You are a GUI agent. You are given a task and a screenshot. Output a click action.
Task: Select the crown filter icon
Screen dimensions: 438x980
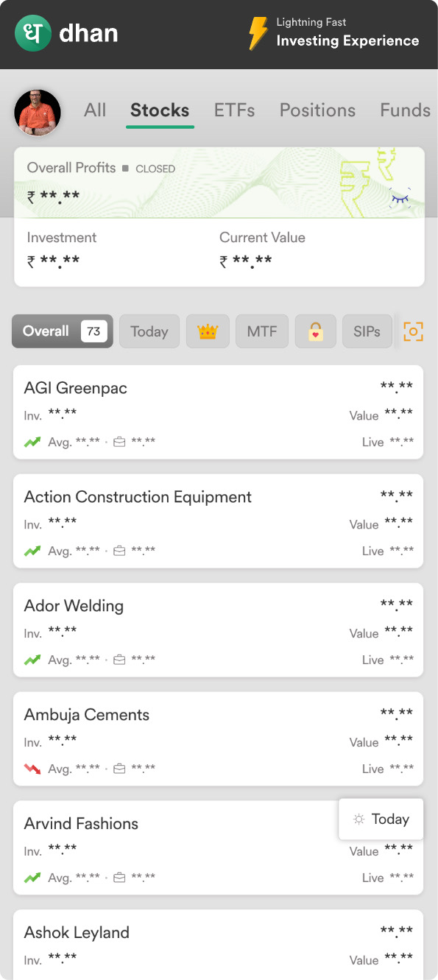(208, 331)
